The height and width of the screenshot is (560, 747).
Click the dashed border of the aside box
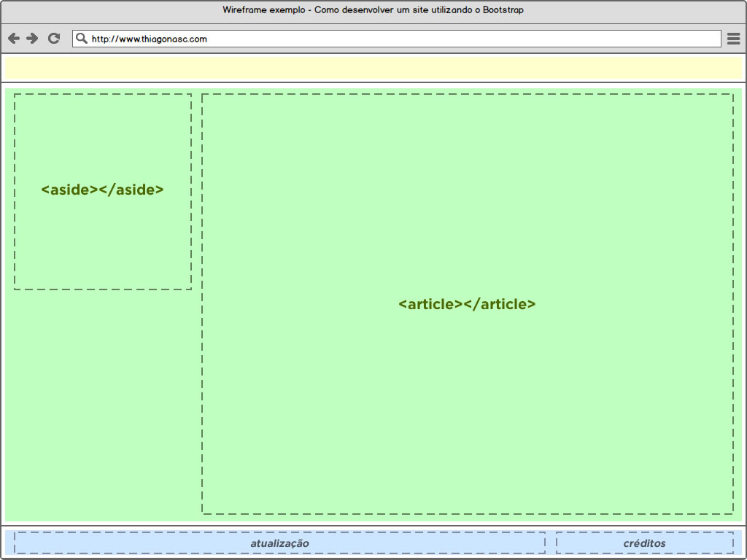tap(102, 93)
